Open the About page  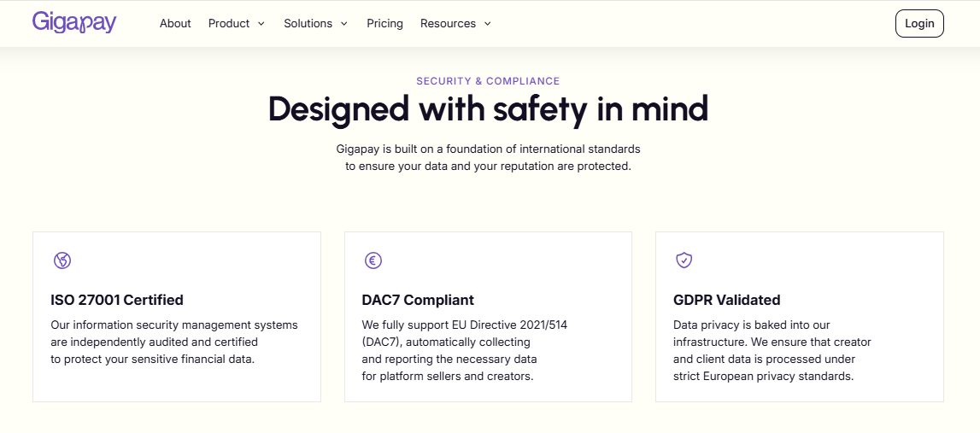[x=175, y=23]
